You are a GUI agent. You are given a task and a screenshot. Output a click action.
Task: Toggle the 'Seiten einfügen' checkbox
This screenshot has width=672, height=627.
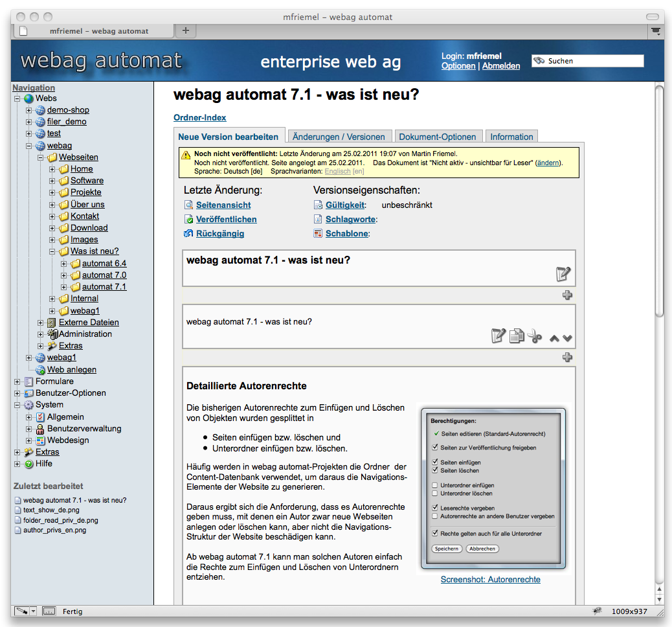click(x=435, y=462)
